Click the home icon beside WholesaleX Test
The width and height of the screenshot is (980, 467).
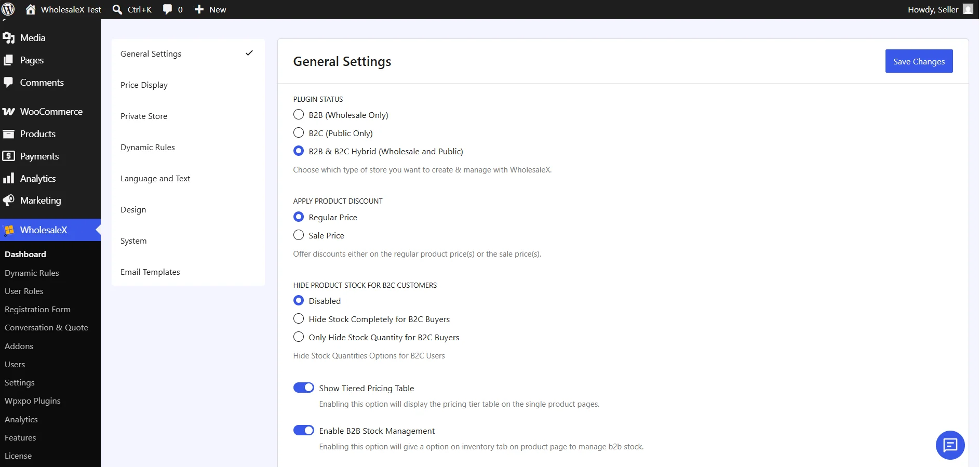pos(31,9)
